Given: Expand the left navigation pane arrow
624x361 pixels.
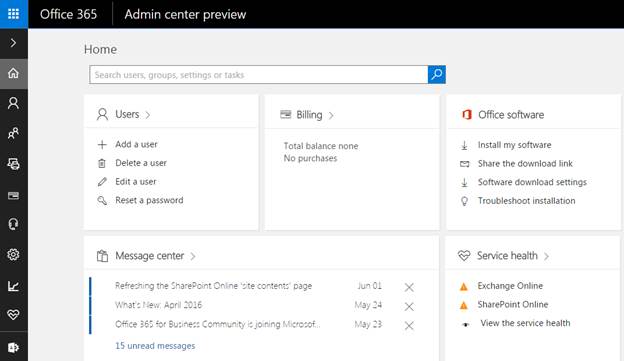Looking at the screenshot, I should pos(13,43).
